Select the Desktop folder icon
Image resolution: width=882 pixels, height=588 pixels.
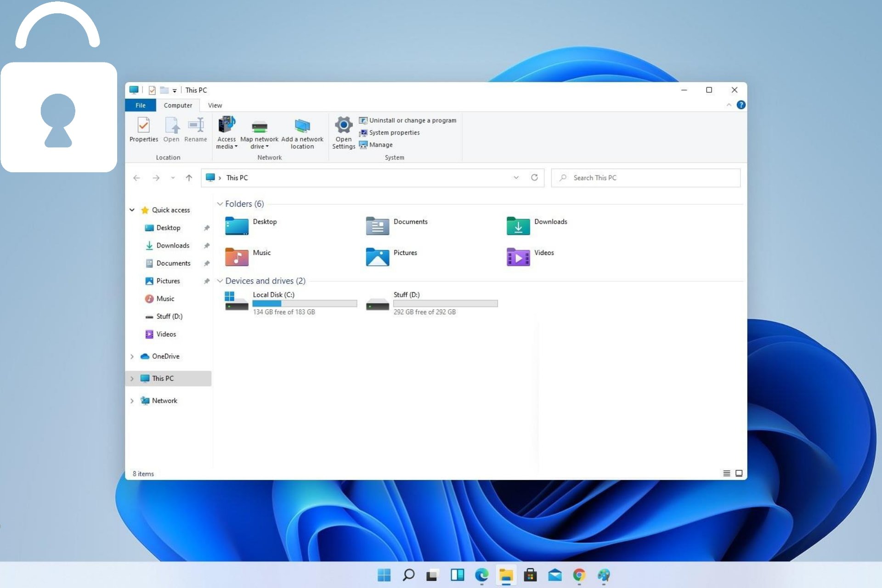(237, 226)
